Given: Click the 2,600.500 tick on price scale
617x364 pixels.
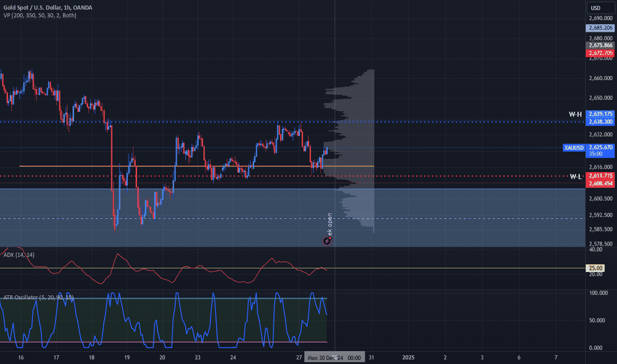Looking at the screenshot, I should [600, 199].
